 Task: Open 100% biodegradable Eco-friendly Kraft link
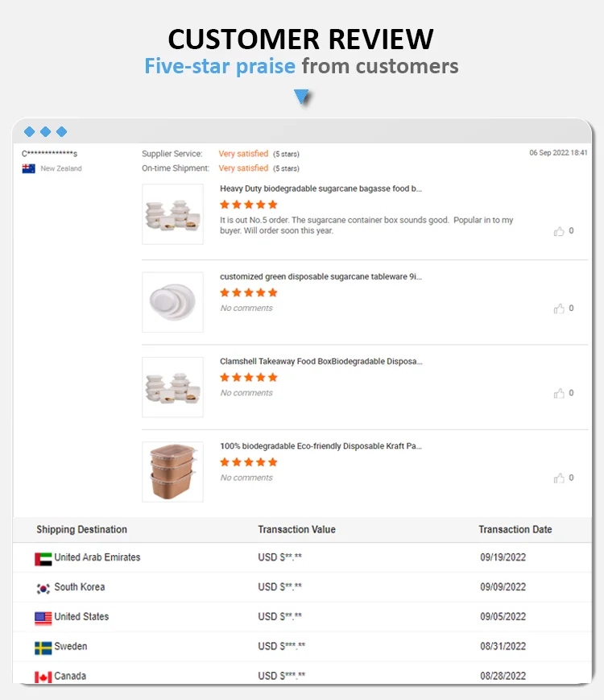point(321,445)
